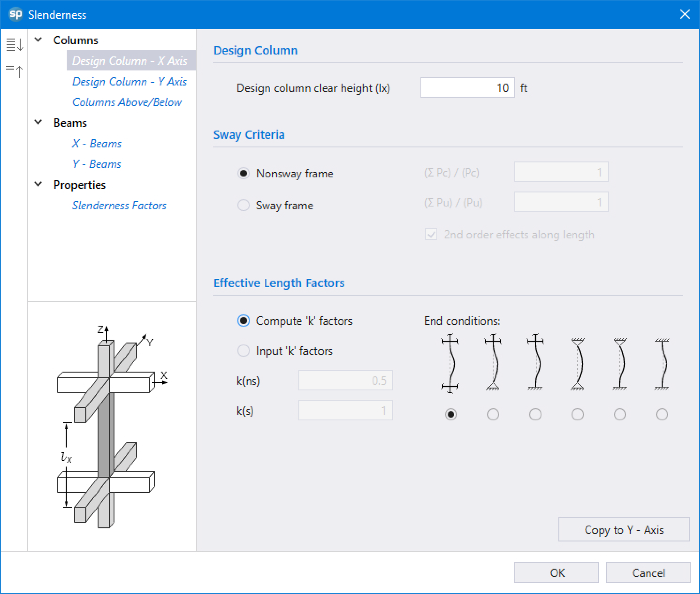The height and width of the screenshot is (594, 700).
Task: Select second end condition radio option
Action: [493, 414]
